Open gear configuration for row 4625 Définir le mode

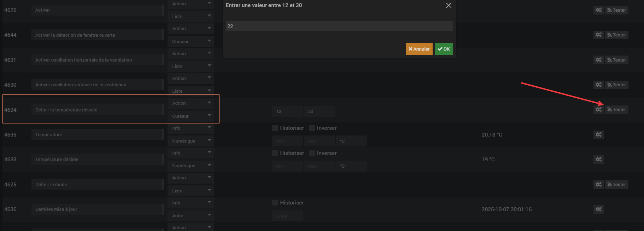pos(598,185)
